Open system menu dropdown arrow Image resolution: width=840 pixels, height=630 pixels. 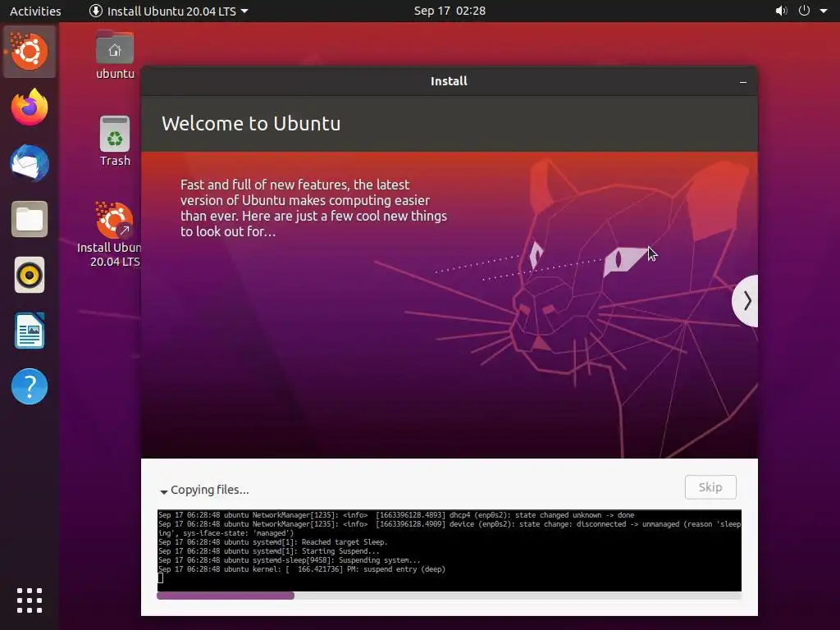click(824, 11)
